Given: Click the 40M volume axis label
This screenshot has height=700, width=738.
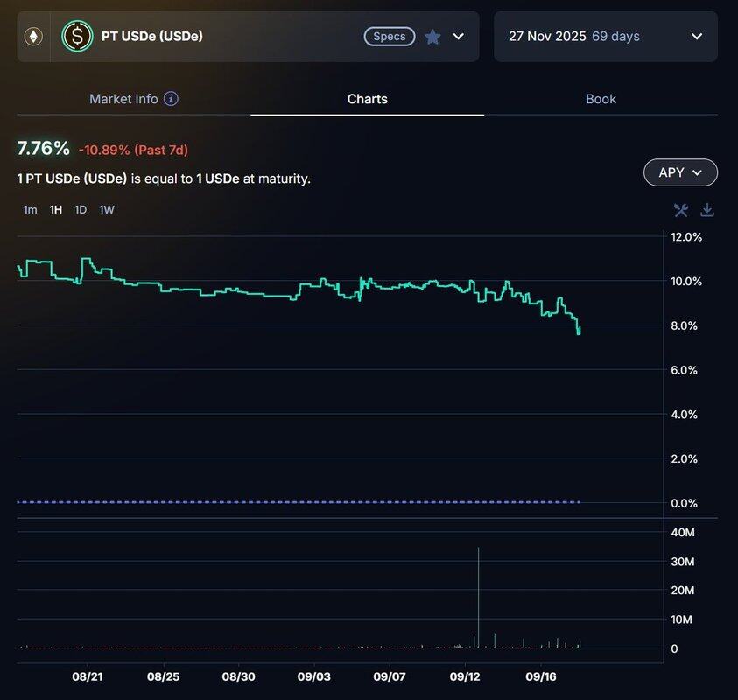Looking at the screenshot, I should point(683,533).
